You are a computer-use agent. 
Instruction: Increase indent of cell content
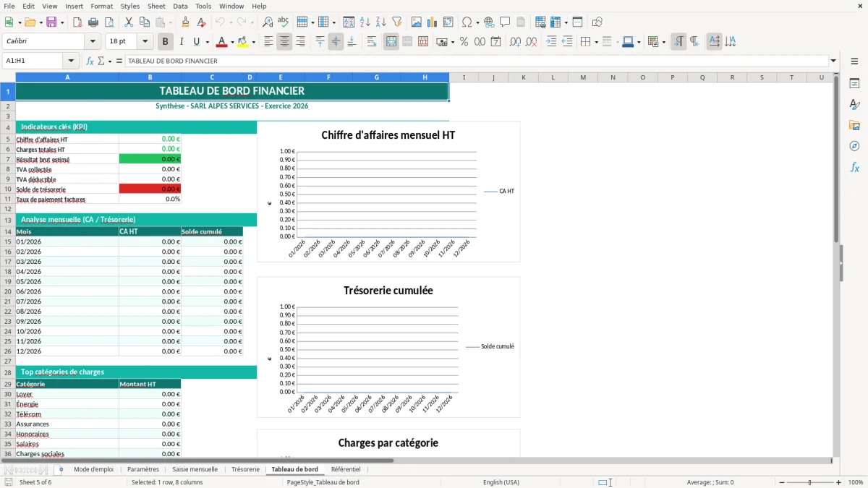pyautogui.click(x=551, y=42)
